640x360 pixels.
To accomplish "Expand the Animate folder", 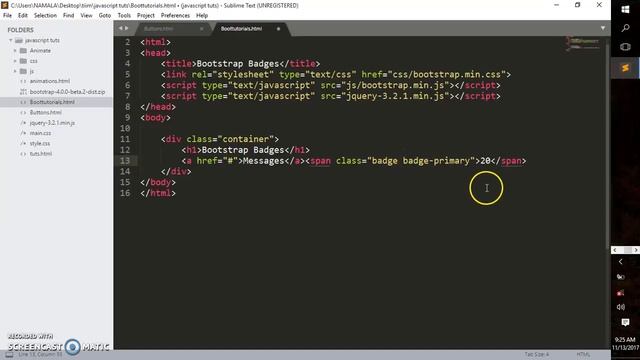I will point(15,51).
